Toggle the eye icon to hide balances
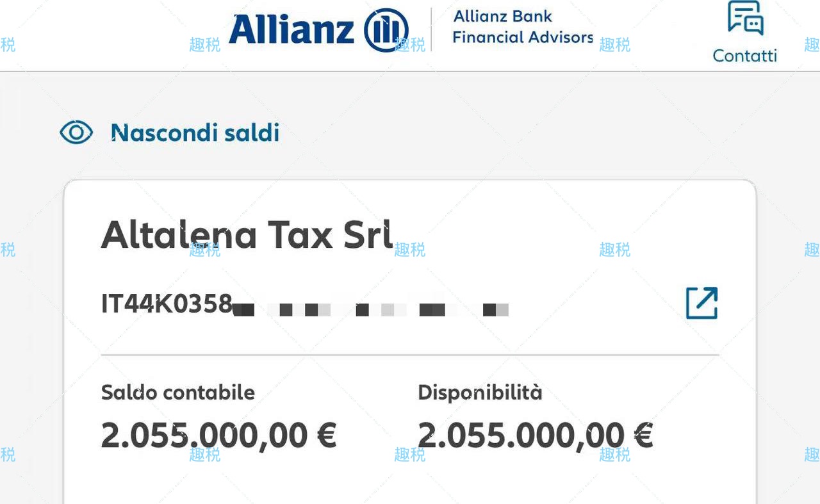 76,133
